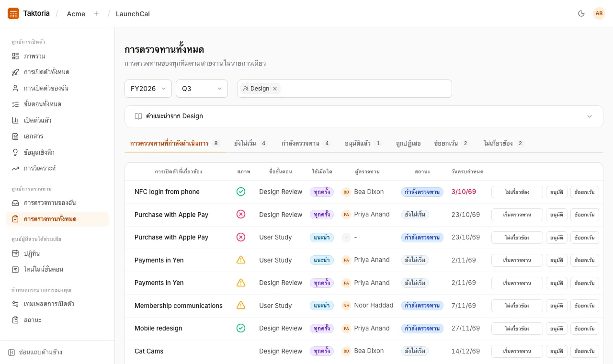Click the plus icon next to Acme
The height and width of the screenshot is (364, 613).
[x=96, y=13]
